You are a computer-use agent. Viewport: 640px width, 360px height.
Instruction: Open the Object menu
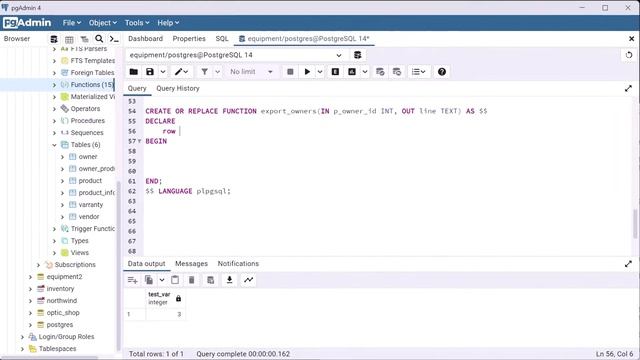(102, 23)
